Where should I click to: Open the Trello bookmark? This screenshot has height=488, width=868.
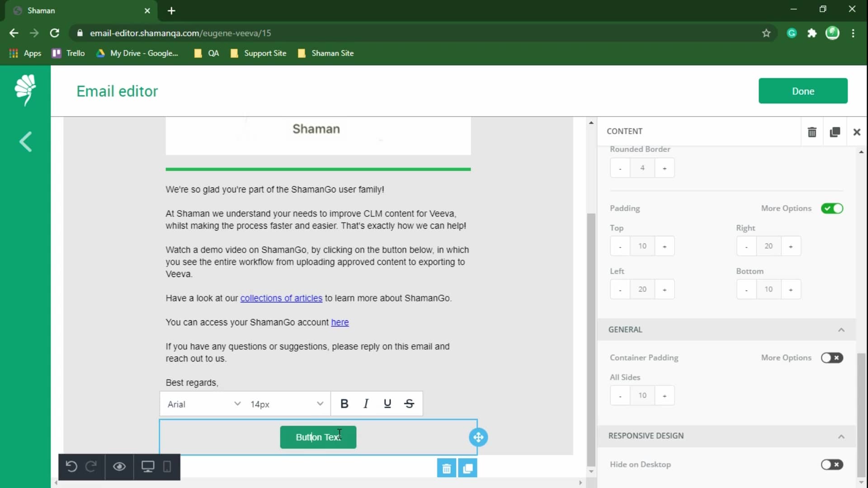[x=68, y=53]
